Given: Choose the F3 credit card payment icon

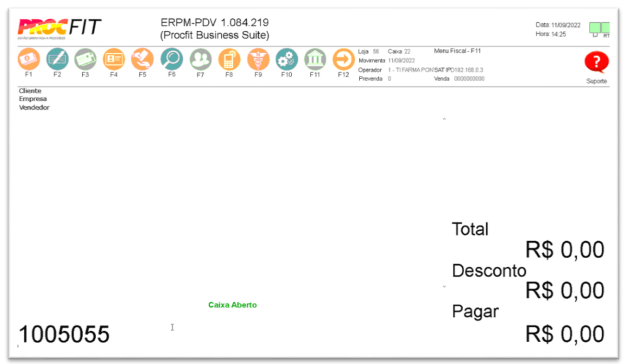Looking at the screenshot, I should 85,59.
